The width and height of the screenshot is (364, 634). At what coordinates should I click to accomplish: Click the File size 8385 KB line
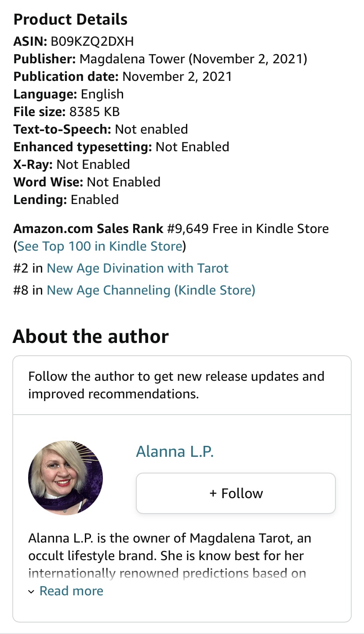[x=67, y=112]
